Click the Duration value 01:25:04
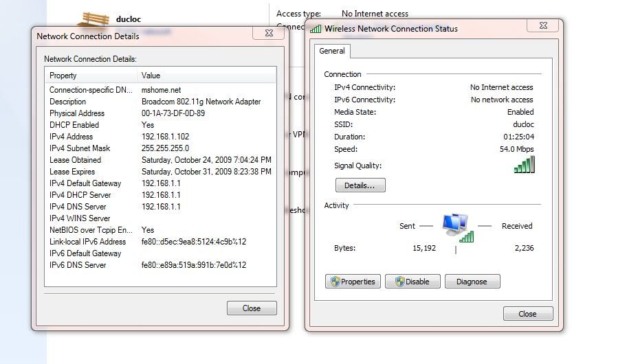 tap(518, 137)
